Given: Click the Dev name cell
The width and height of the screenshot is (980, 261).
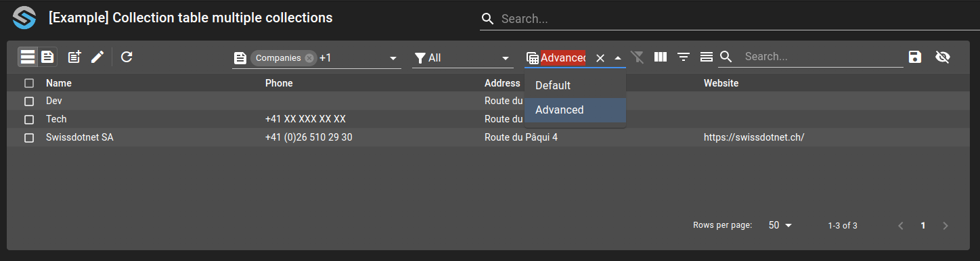Looking at the screenshot, I should [54, 101].
